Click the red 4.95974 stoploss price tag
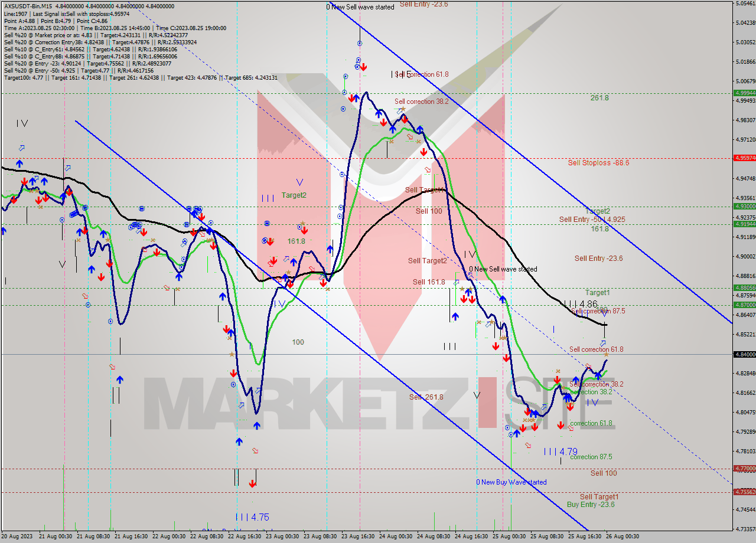The width and height of the screenshot is (756, 543). coord(744,158)
